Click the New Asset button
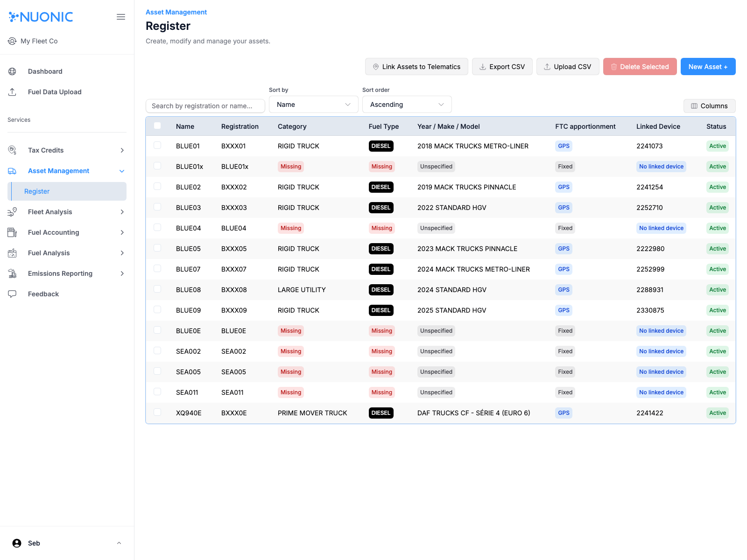This screenshot has height=560, width=747. tap(708, 66)
